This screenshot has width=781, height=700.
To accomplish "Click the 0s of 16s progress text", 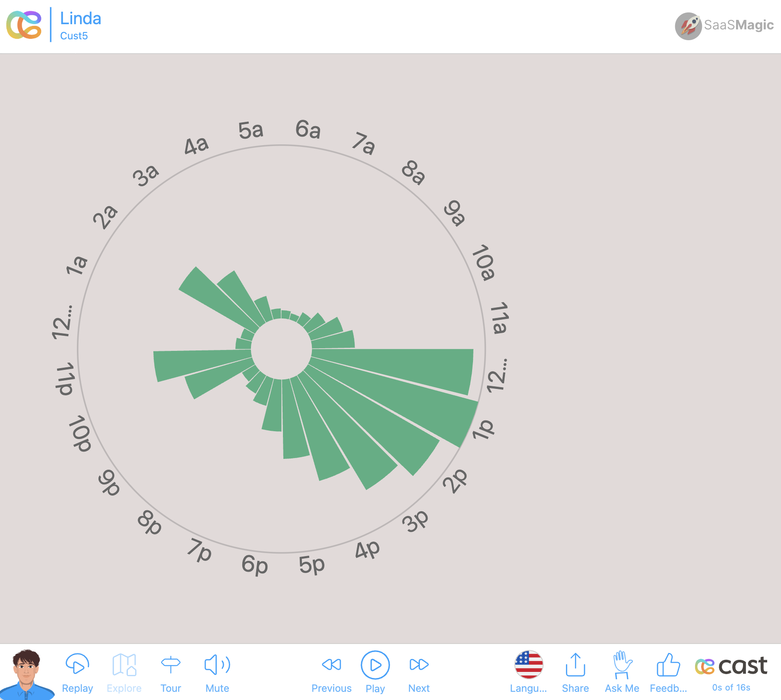I will coord(731,687).
